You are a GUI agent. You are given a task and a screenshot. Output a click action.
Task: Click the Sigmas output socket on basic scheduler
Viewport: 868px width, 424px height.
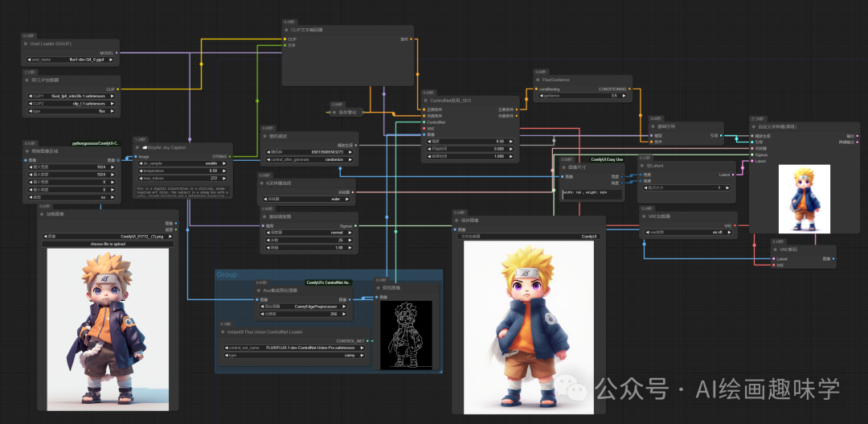coord(355,225)
